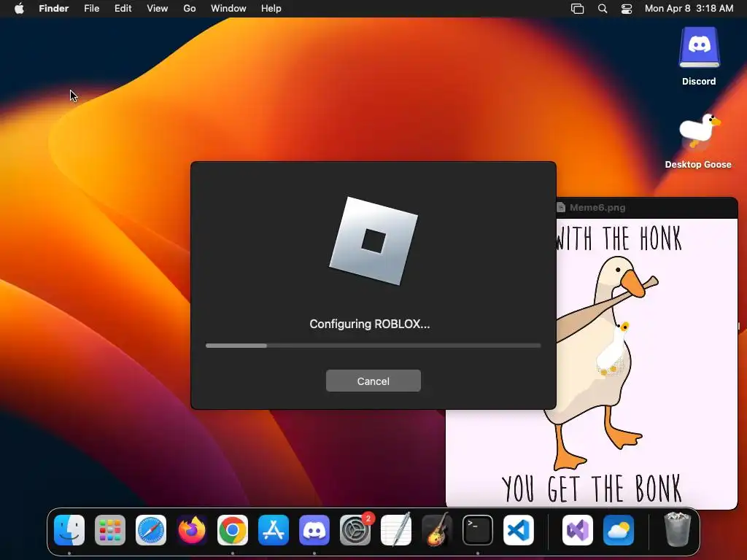Launch Visual Studio from the Dock
Viewport: 747px width, 560px height.
coord(578,530)
